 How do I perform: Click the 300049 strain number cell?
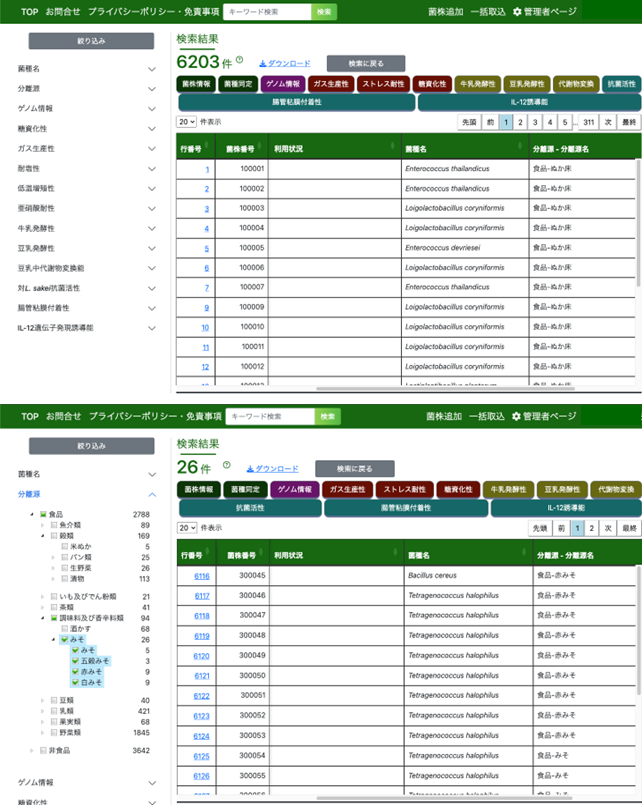pos(243,656)
